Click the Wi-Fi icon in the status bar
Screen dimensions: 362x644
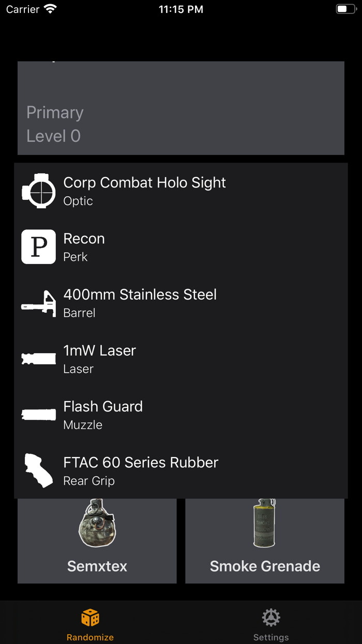point(50,8)
